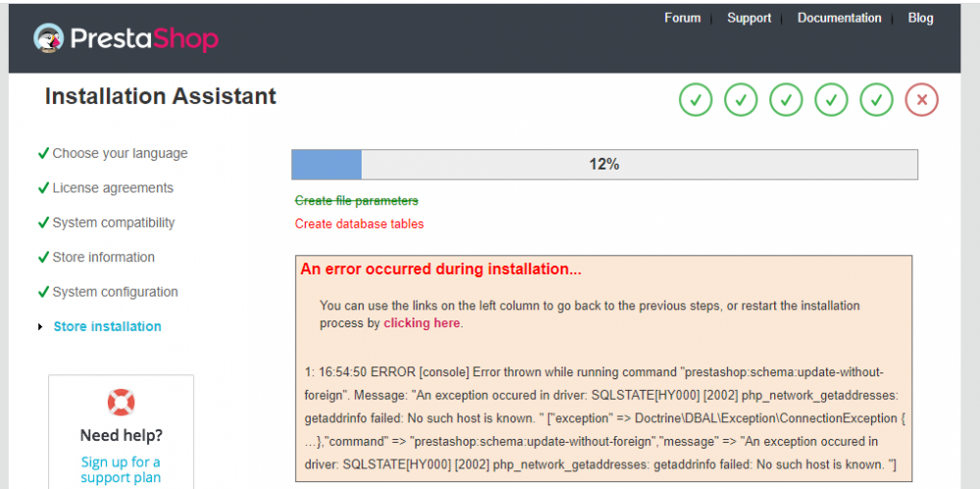Go back to System compatibility step
This screenshot has width=980, height=489.
tap(114, 222)
